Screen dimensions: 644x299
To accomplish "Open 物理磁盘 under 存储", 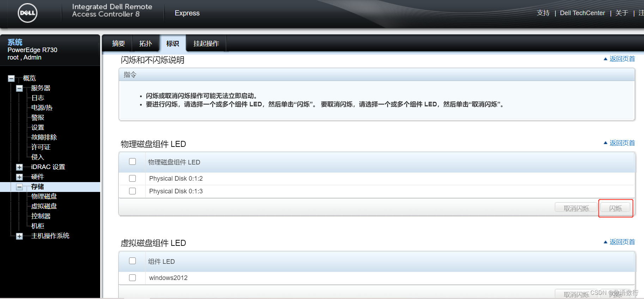I will tap(44, 197).
